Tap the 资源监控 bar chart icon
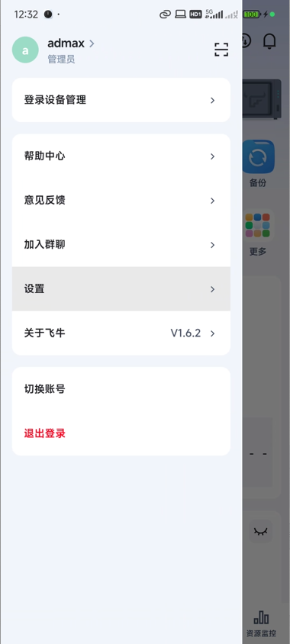The image size is (290, 644). click(261, 617)
